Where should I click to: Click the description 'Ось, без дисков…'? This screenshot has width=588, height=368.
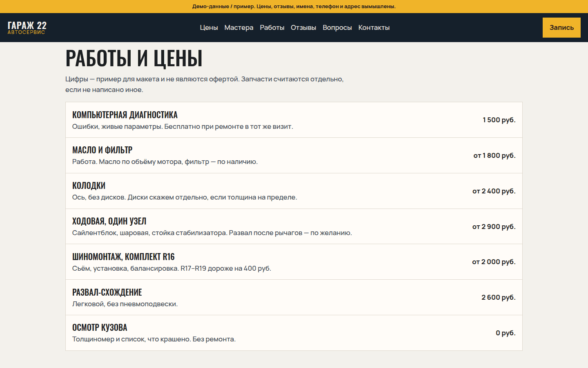(185, 197)
